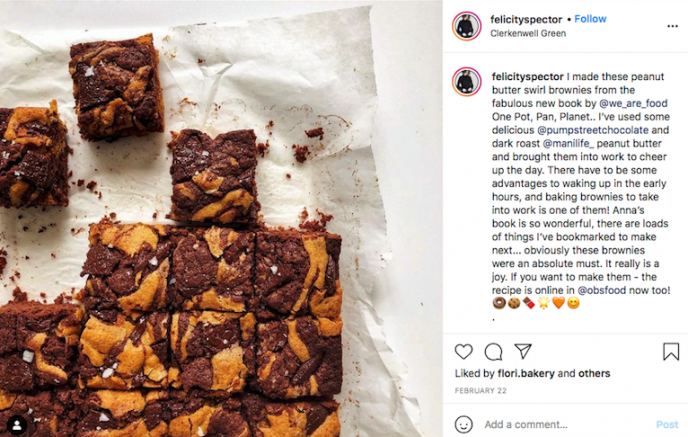Click the Add a comment field
Image resolution: width=688 pixels, height=437 pixels.
566,424
